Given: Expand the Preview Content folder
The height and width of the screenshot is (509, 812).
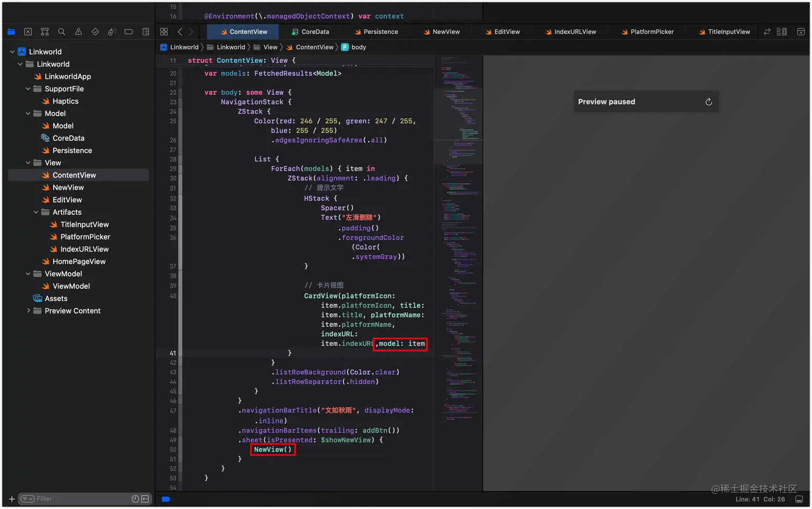Looking at the screenshot, I should pyautogui.click(x=28, y=311).
